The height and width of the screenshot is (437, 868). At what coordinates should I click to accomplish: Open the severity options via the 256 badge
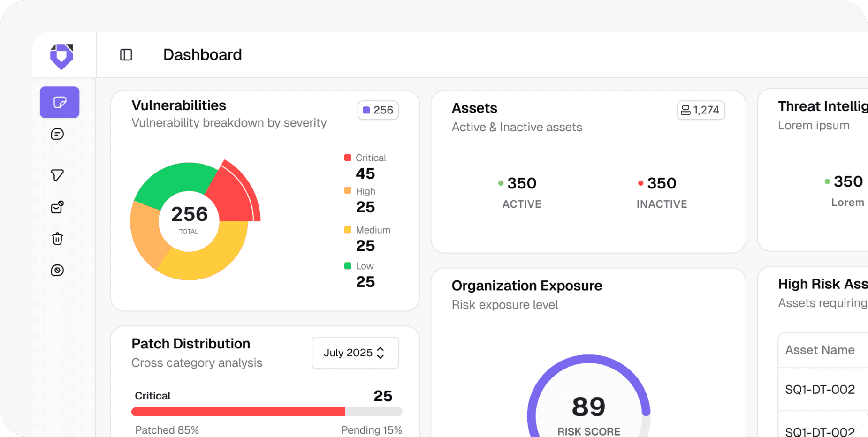(378, 110)
